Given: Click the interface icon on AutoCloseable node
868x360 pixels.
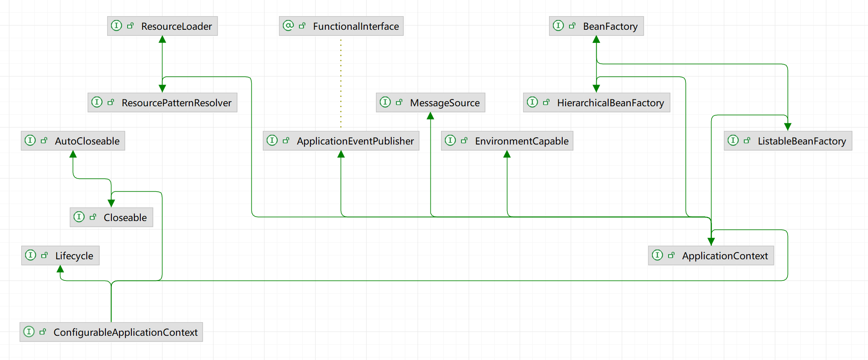Looking at the screenshot, I should click(x=30, y=140).
